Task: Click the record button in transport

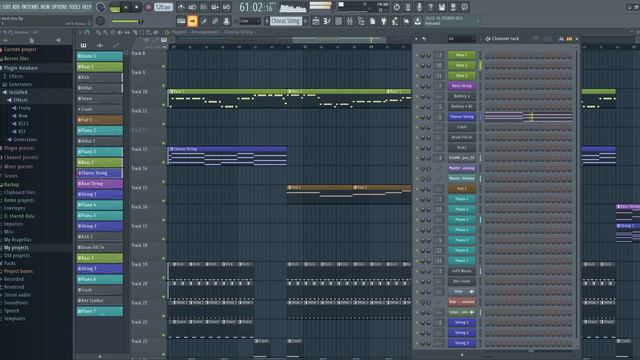Action: click(x=149, y=7)
